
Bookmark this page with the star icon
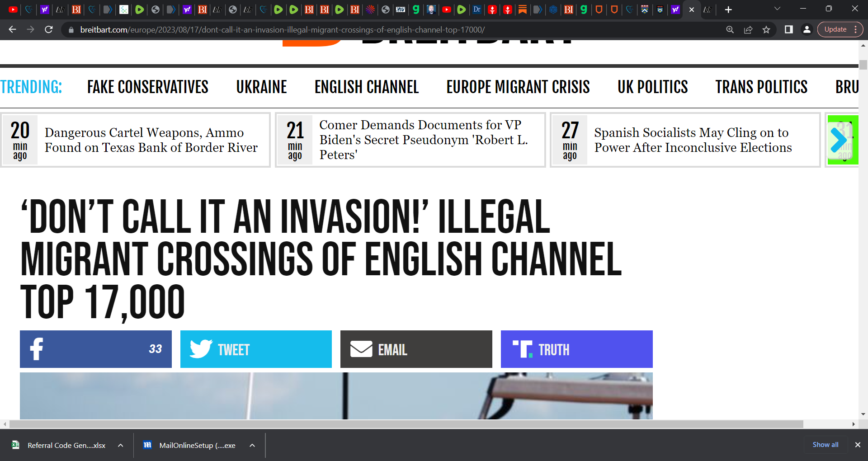pos(766,29)
